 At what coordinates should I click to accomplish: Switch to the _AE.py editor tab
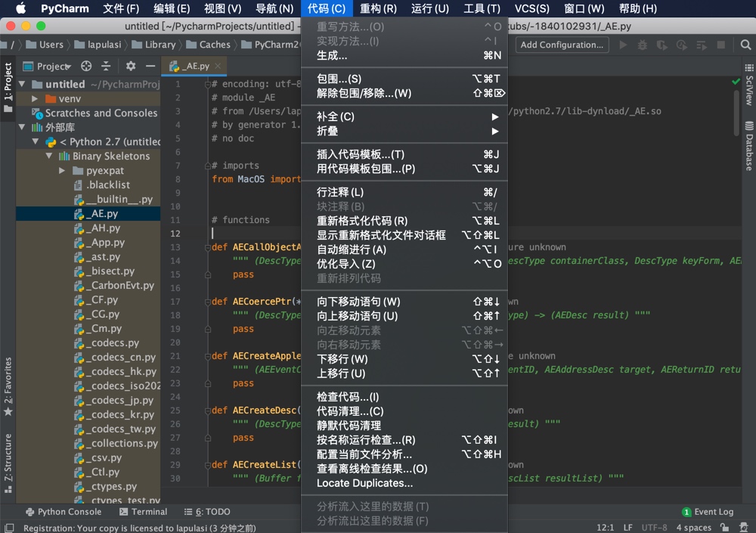[194, 66]
